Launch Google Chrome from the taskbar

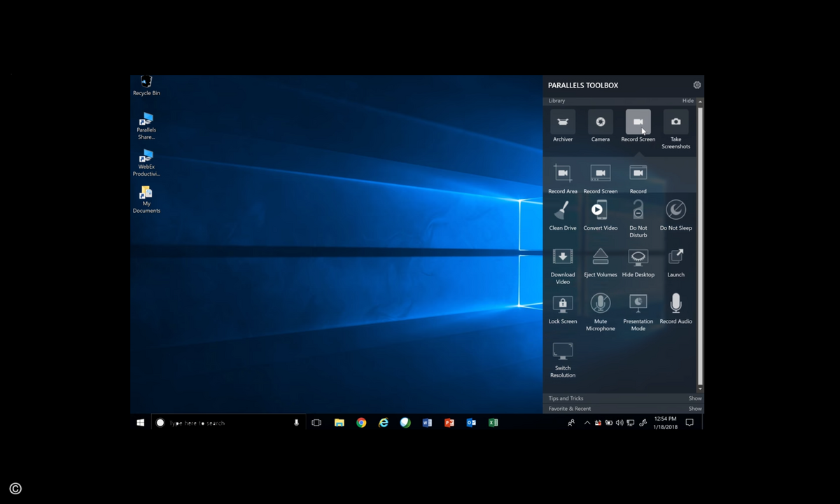[x=361, y=423]
